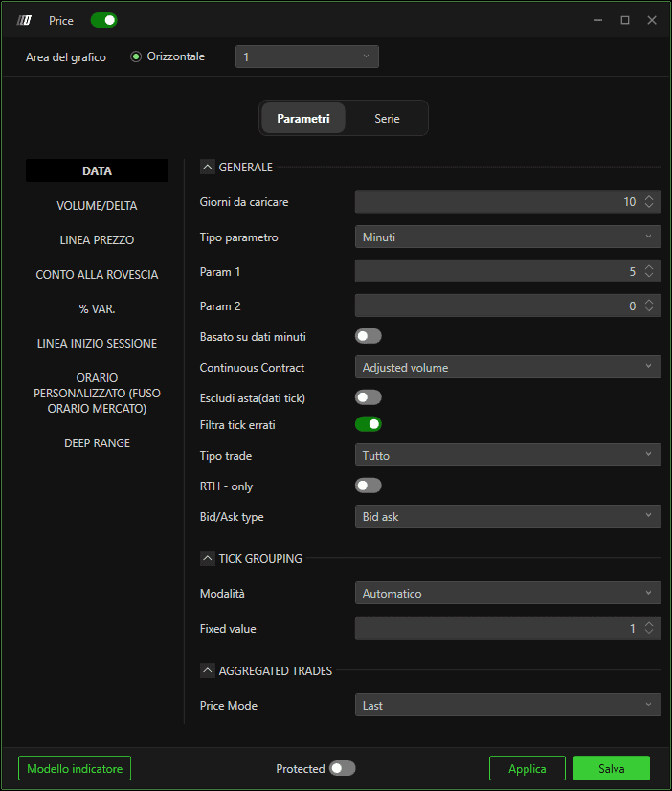Viewport: 672px width, 791px height.
Task: Increase Fixed value with up arrow
Action: coord(649,624)
